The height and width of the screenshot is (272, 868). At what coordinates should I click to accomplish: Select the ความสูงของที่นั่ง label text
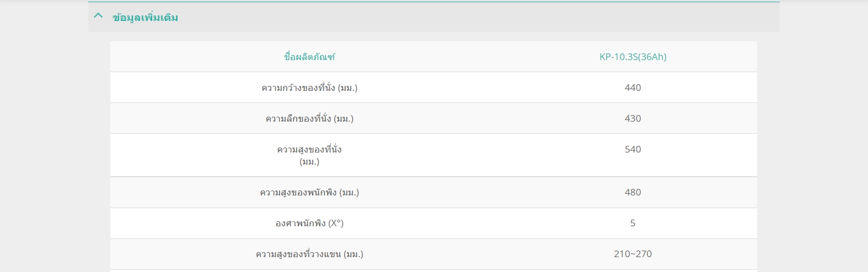click(309, 149)
